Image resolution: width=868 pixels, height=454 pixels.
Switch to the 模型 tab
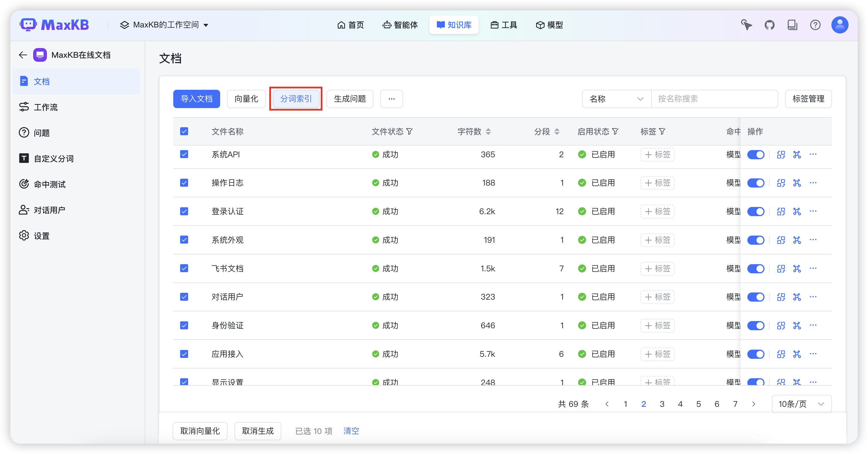coord(550,25)
